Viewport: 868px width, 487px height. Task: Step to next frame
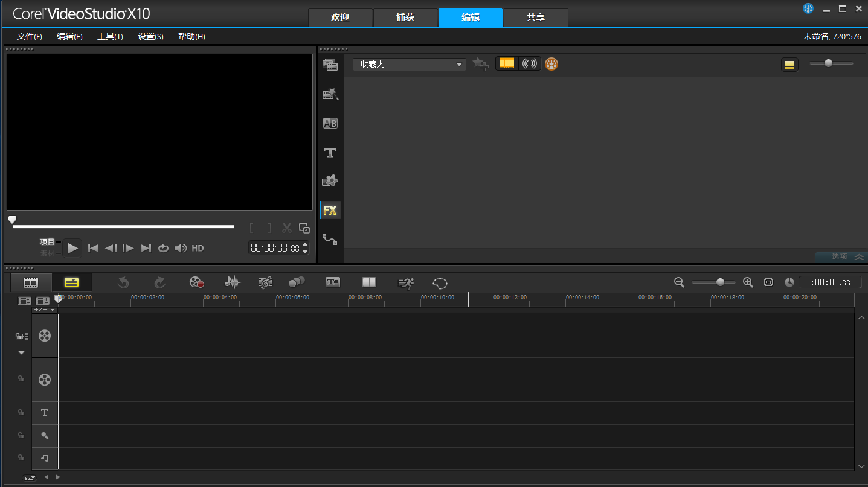(x=128, y=248)
